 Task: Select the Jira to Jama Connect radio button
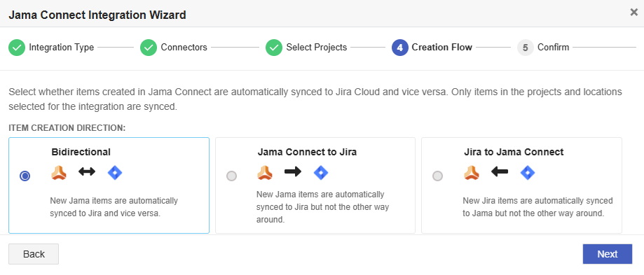[x=438, y=176]
